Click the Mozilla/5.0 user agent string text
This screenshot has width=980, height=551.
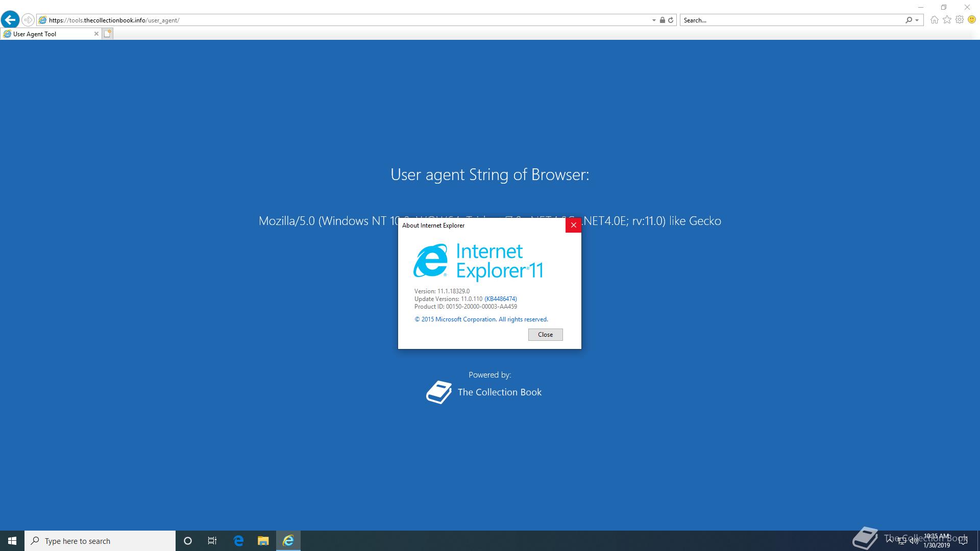point(489,221)
